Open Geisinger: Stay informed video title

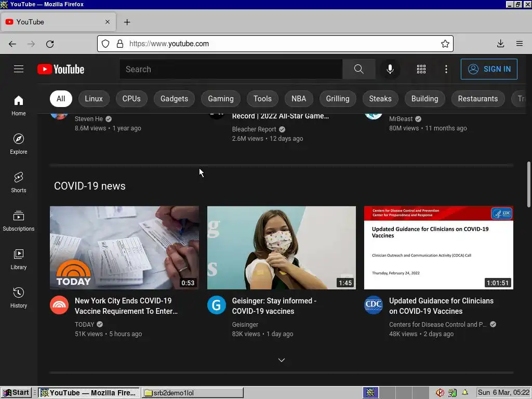pos(274,305)
